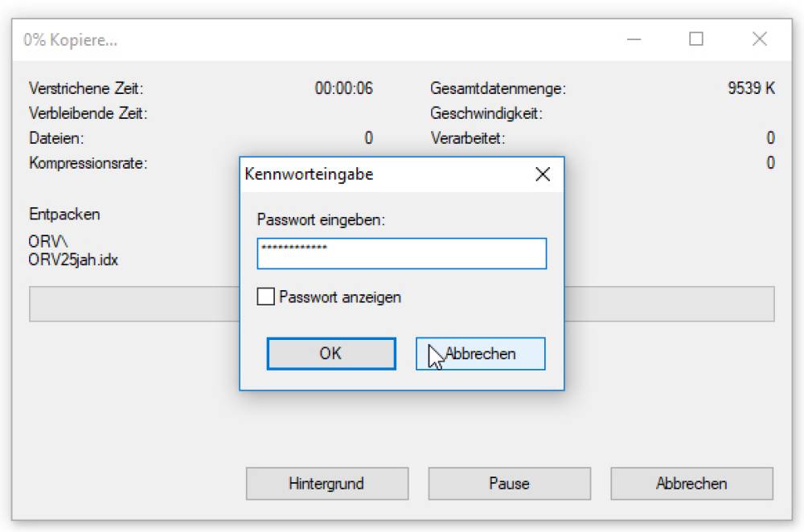
Task: Click the password input field
Action: point(401,253)
